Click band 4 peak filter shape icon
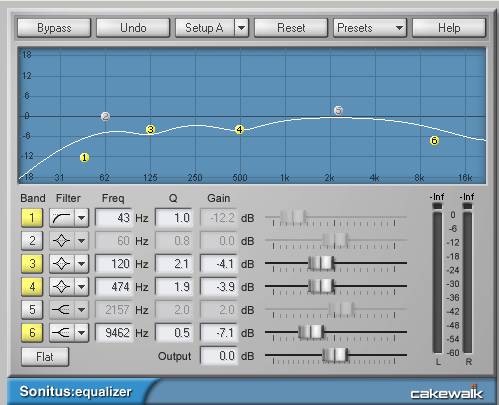 pos(62,287)
